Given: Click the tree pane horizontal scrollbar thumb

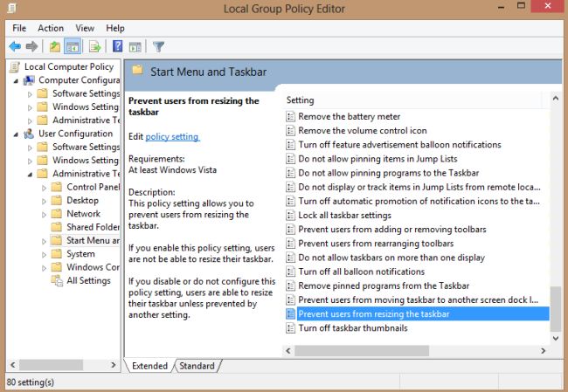Looking at the screenshot, I should (51, 365).
